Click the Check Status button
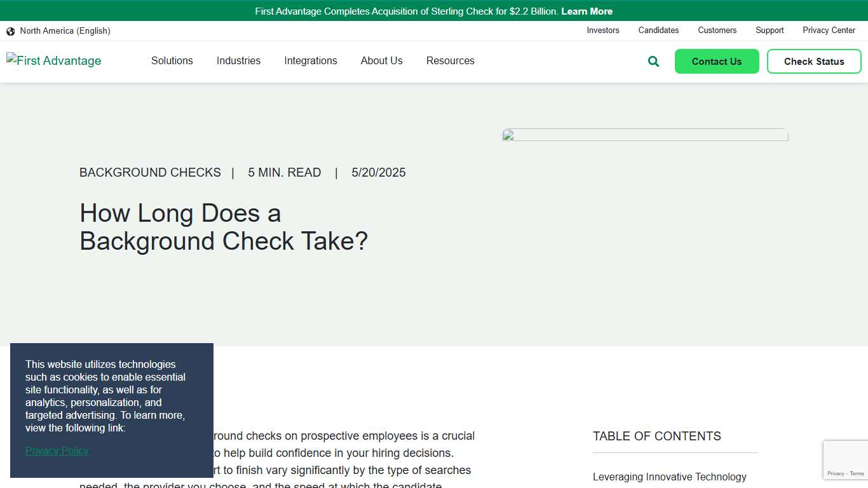868x488 pixels. (814, 61)
